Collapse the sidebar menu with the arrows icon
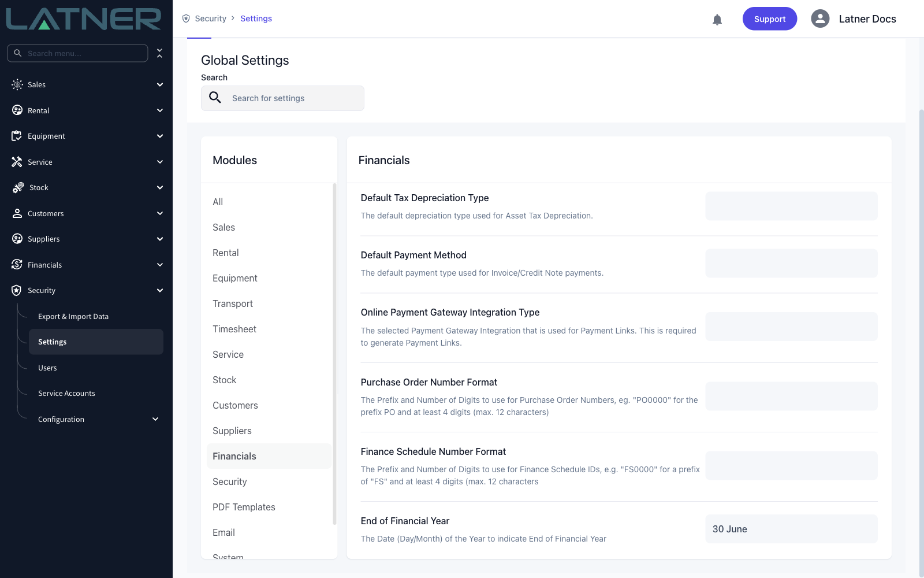Image resolution: width=924 pixels, height=578 pixels. [159, 53]
